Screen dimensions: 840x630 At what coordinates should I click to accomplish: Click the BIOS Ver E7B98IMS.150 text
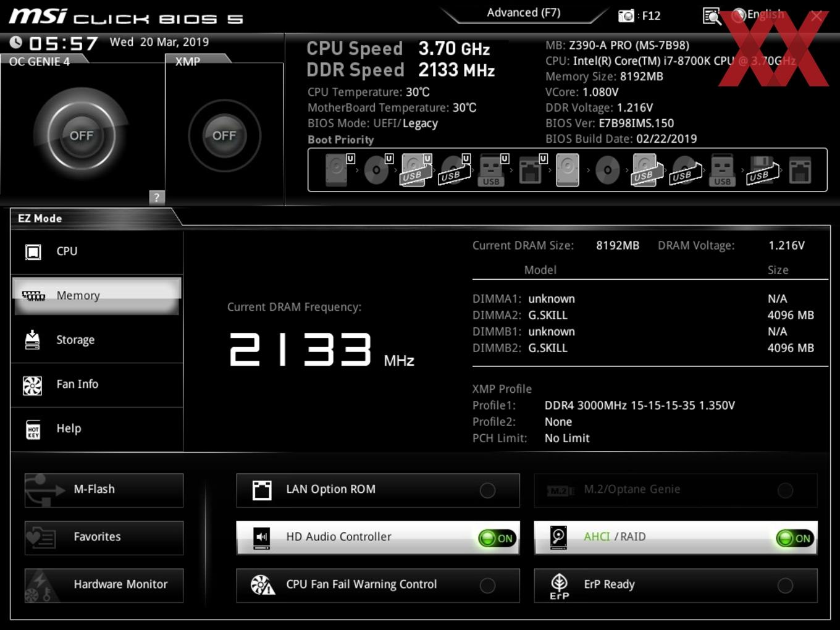pos(610,124)
